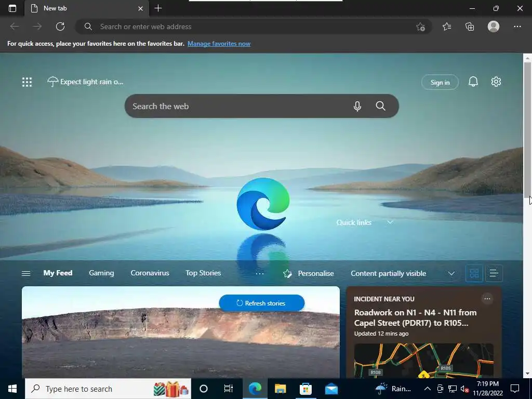This screenshot has height=399, width=532.
Task: Click the Search the web box
Action: click(x=262, y=106)
